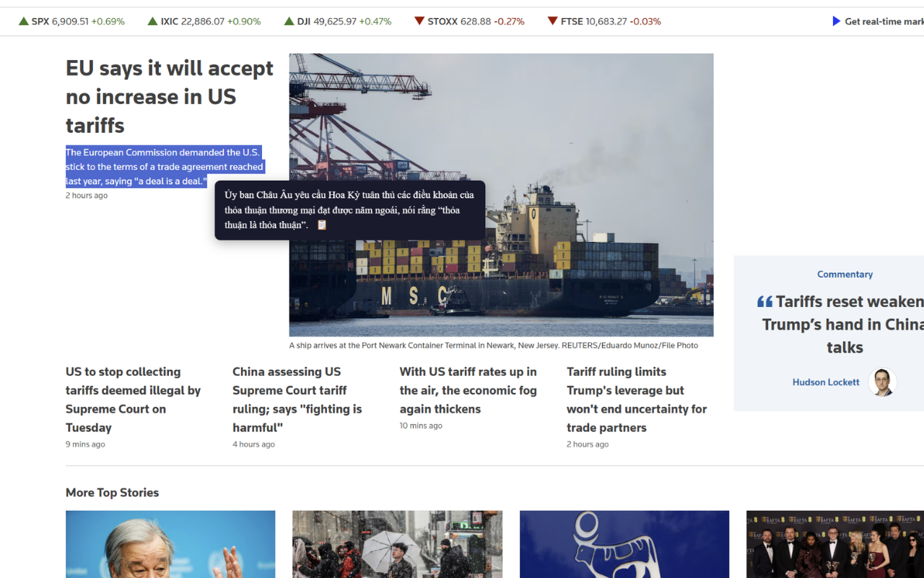Click the blue arrow beside Get real-time market data
The image size is (924, 578).
[x=837, y=22]
